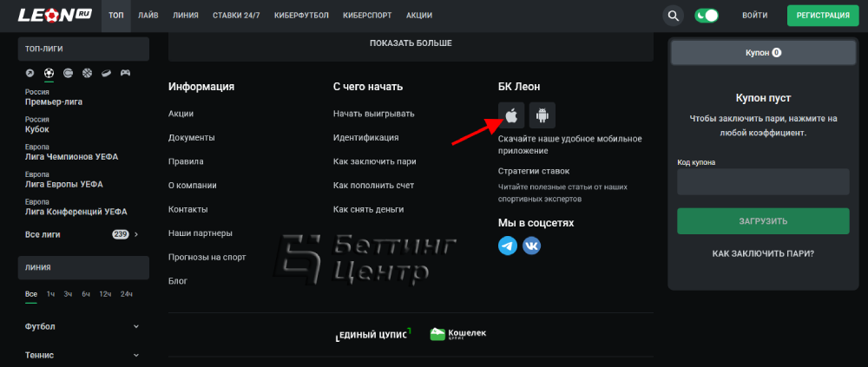Viewport: 868px width, 367px height.
Task: Open Прогнозы на спорт link
Action: click(207, 257)
